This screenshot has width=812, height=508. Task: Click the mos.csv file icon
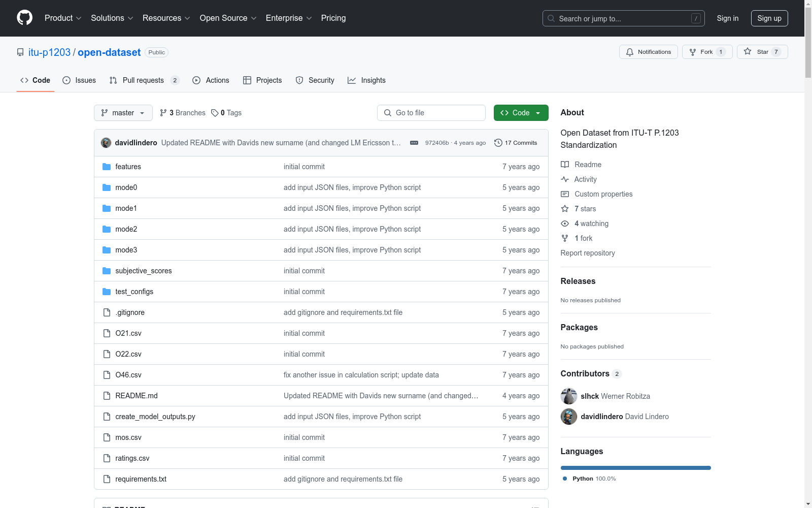pos(107,437)
